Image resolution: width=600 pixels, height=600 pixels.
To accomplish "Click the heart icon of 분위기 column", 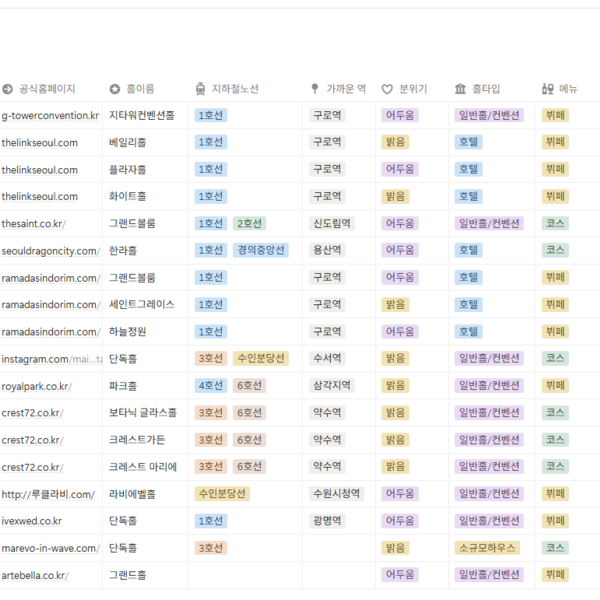I will tap(387, 89).
